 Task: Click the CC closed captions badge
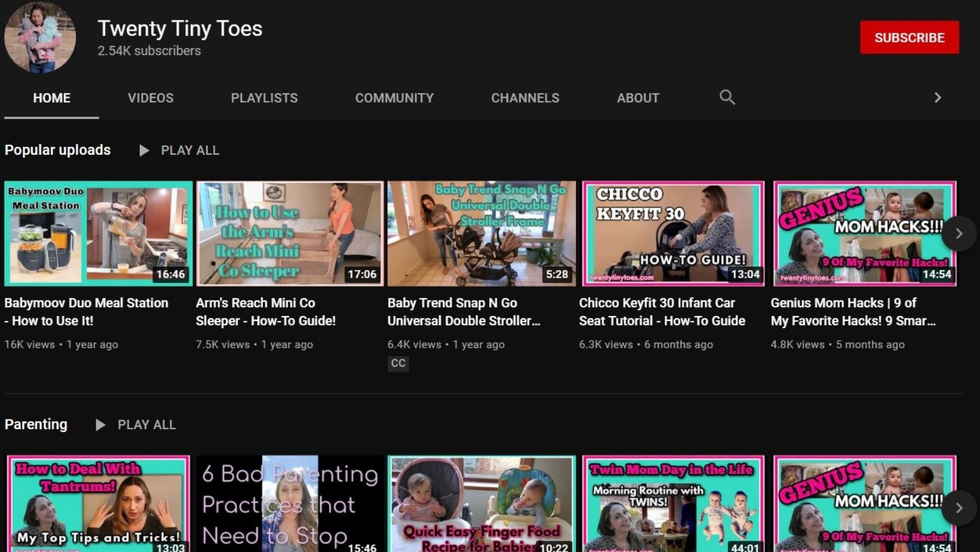[x=398, y=363]
